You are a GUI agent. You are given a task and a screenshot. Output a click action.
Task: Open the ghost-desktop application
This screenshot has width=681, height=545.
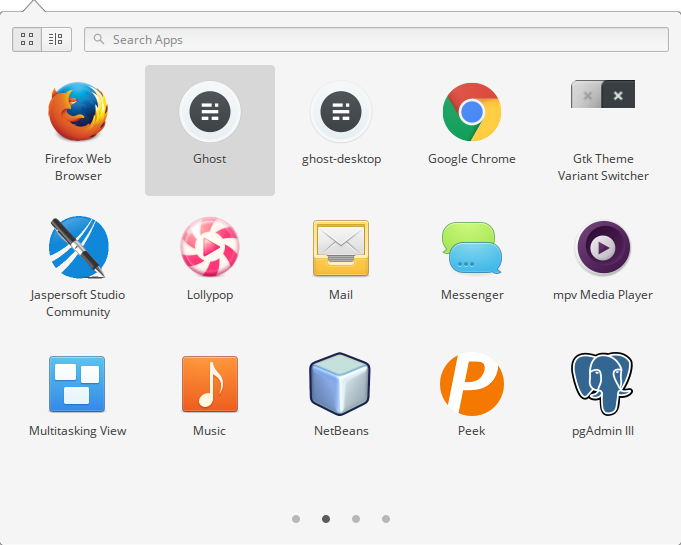341,130
